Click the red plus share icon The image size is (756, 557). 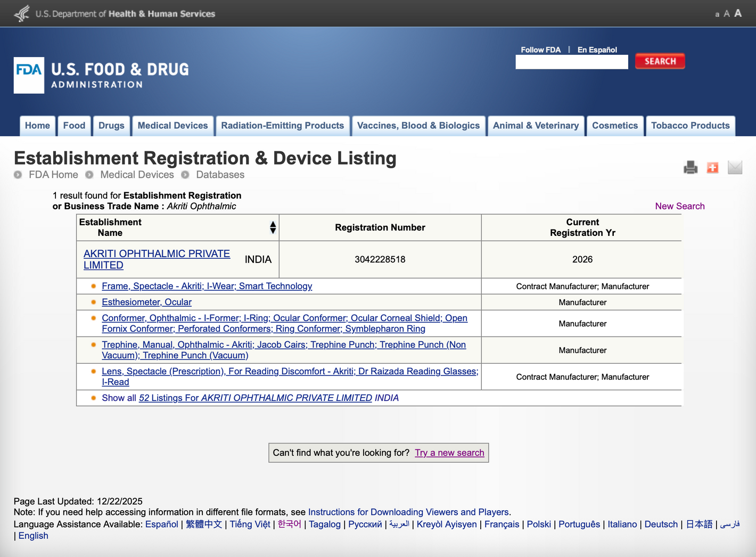click(x=712, y=168)
